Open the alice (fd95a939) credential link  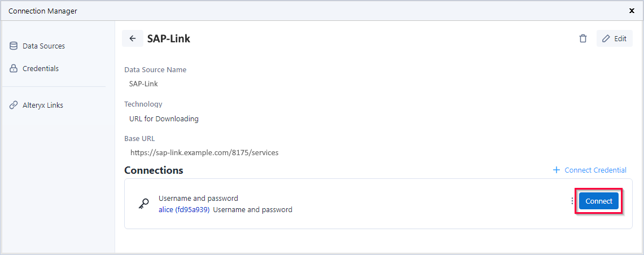184,209
